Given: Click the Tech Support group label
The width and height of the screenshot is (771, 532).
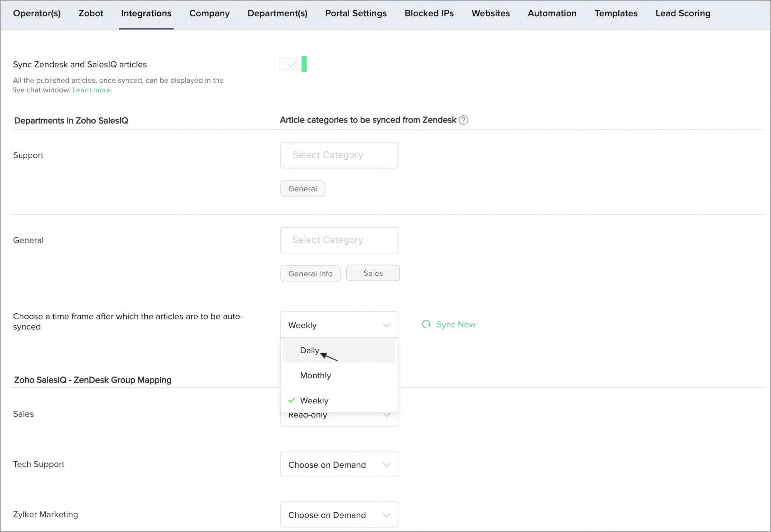Looking at the screenshot, I should (39, 464).
